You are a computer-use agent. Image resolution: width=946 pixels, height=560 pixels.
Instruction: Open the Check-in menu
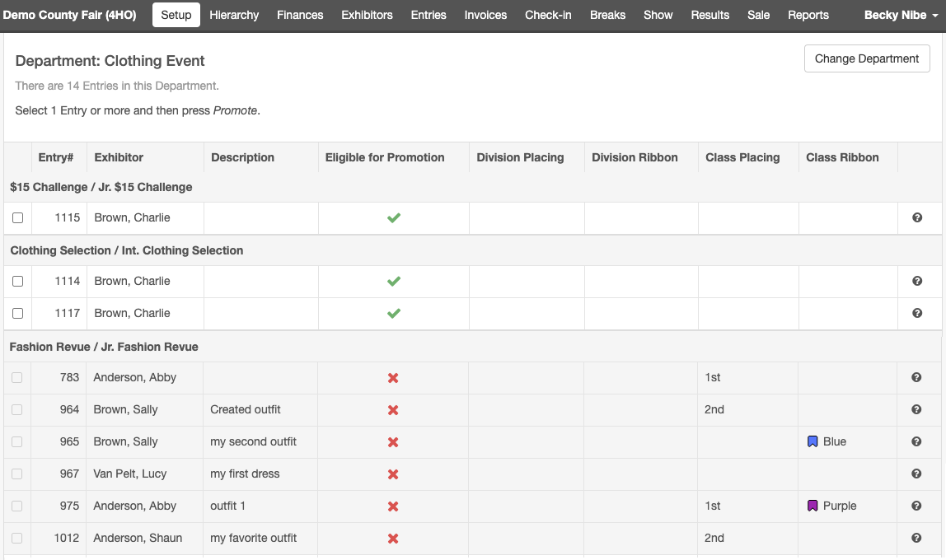tap(548, 15)
